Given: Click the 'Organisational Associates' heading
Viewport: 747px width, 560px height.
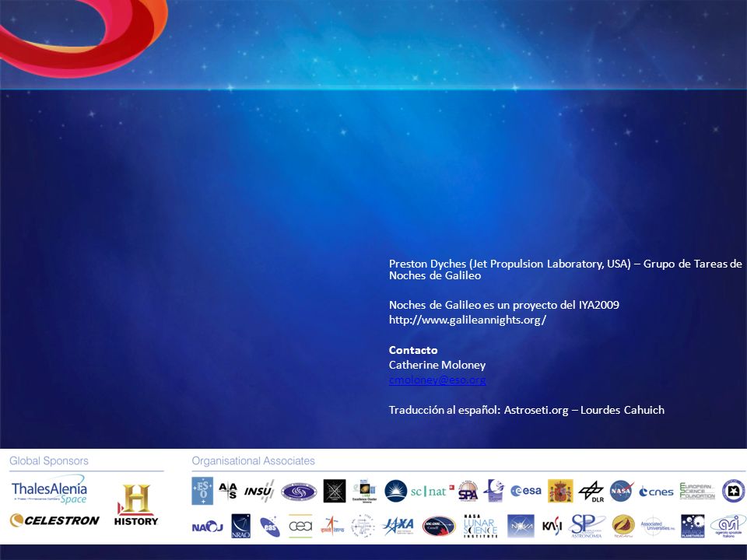Looking at the screenshot, I should (254, 461).
